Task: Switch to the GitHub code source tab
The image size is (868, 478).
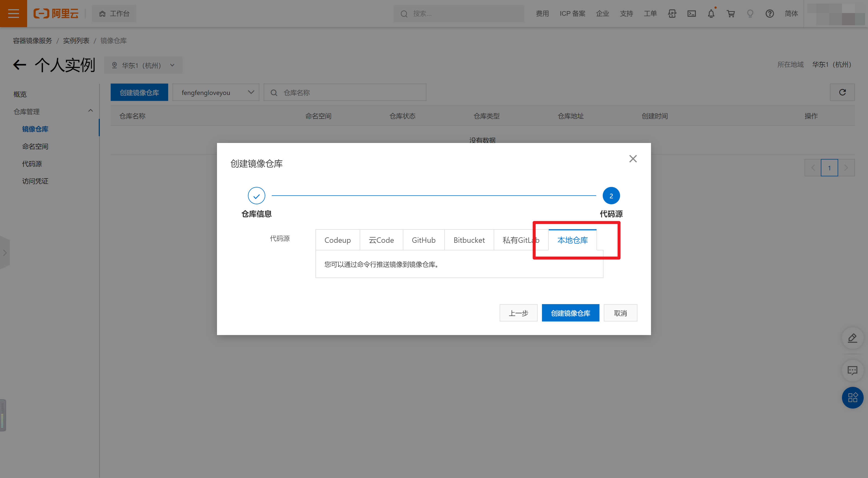Action: tap(423, 240)
